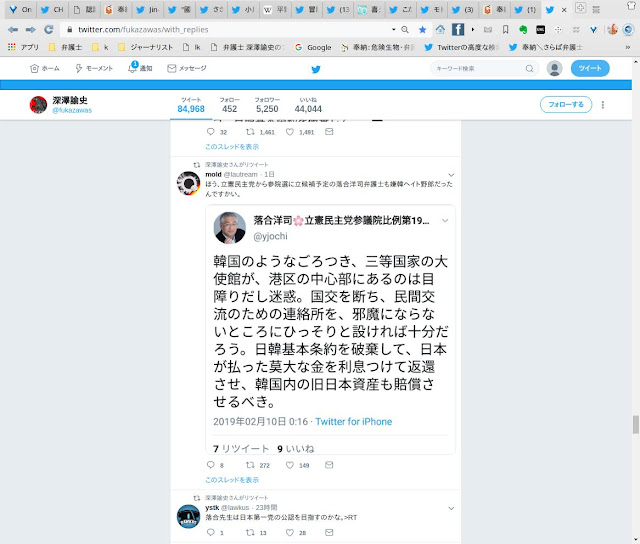This screenshot has height=544, width=640.
Task: Open address bar dropdown arrow
Action: [x=393, y=29]
